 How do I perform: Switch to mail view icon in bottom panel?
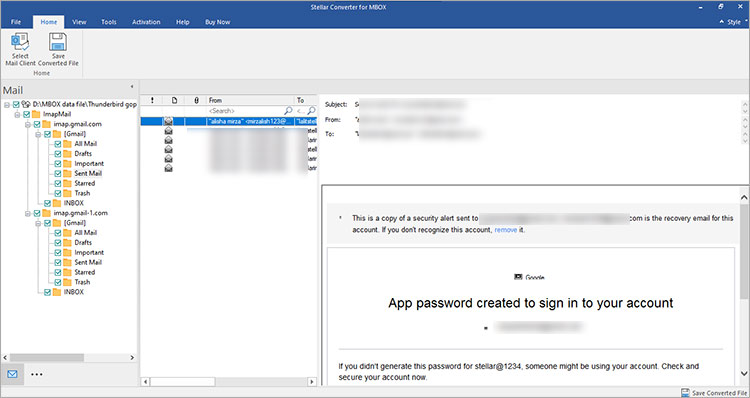coord(12,374)
